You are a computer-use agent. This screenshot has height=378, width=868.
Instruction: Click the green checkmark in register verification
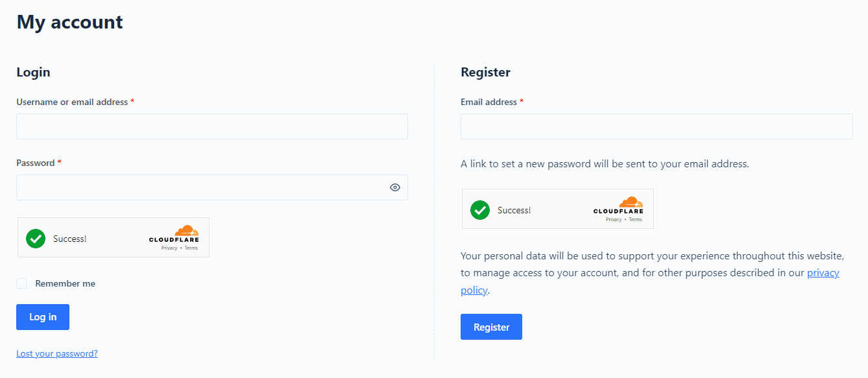click(x=480, y=210)
